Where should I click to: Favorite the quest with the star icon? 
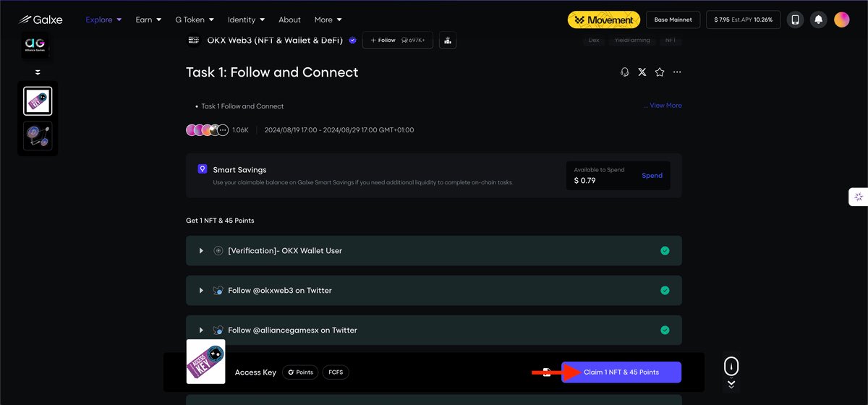click(x=660, y=72)
